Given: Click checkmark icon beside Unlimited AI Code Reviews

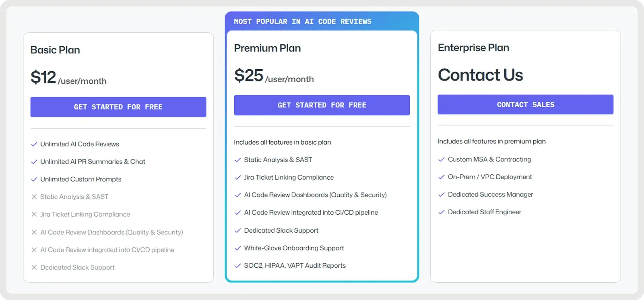Looking at the screenshot, I should coord(34,144).
